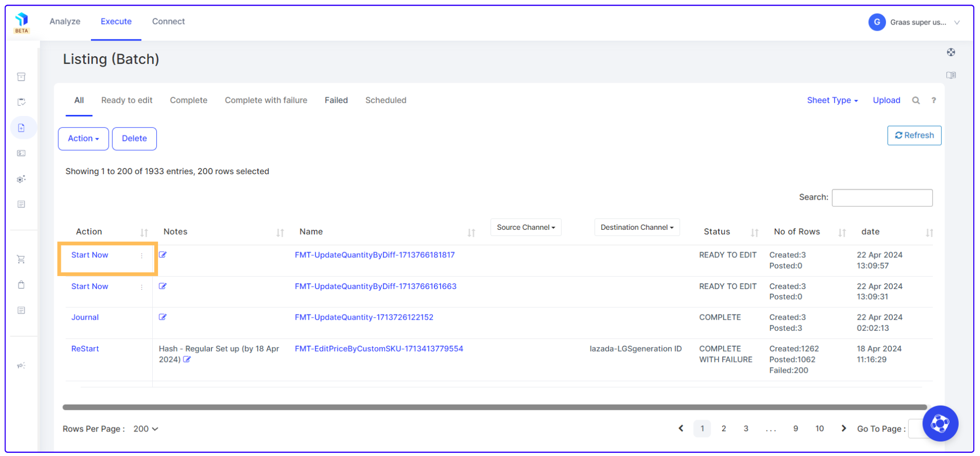This screenshot has height=456, width=980.
Task: Open the second sidebar icon below archive
Action: [x=21, y=102]
